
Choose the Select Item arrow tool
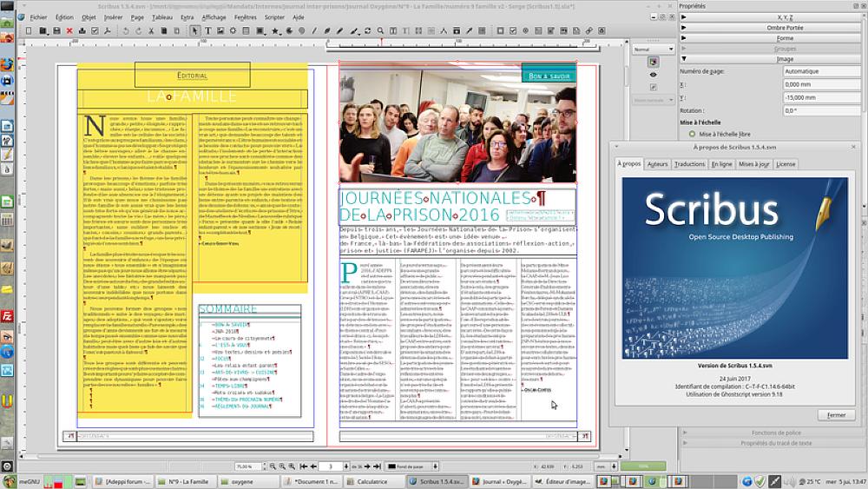194,31
